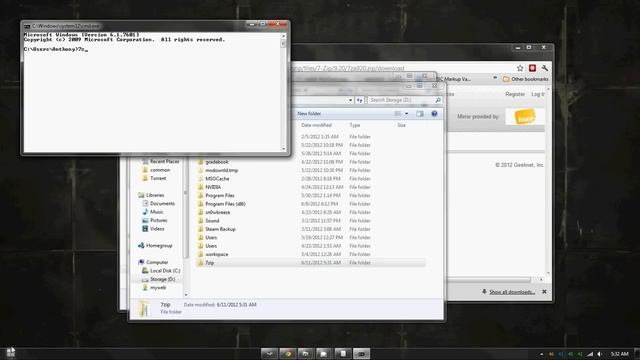The width and height of the screenshot is (640, 360).
Task: Sort files by the Type column header
Action: 355,125
